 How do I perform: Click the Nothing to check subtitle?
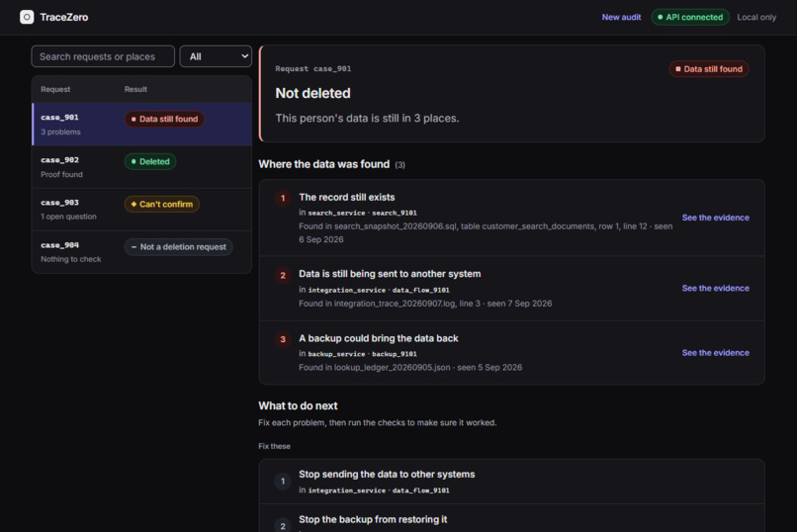pyautogui.click(x=70, y=259)
